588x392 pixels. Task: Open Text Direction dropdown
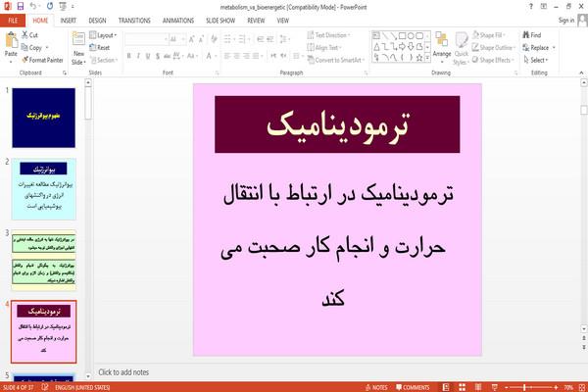(x=328, y=35)
